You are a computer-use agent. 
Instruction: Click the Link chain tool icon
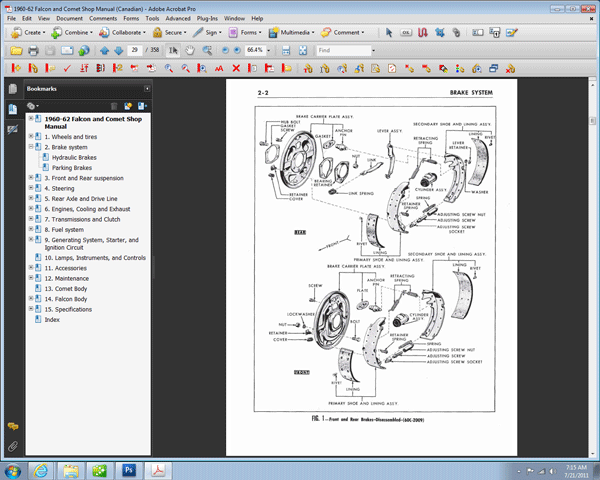pos(456,33)
